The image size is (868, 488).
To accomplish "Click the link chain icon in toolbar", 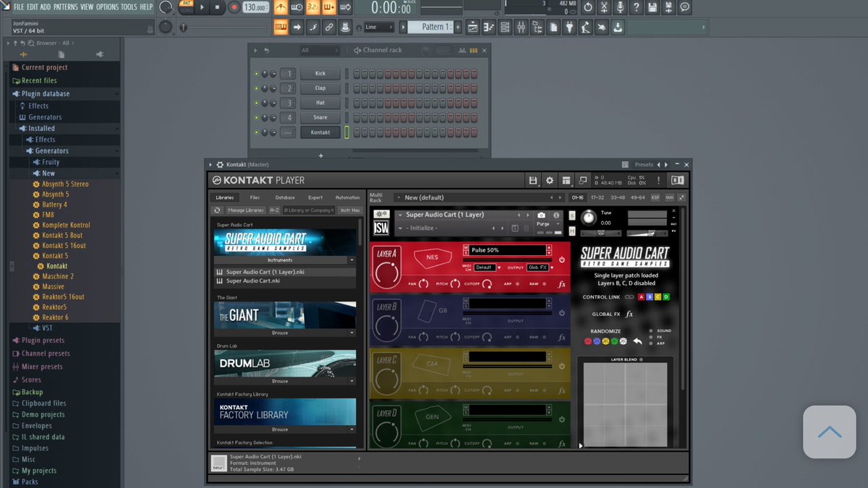I will 329,27.
